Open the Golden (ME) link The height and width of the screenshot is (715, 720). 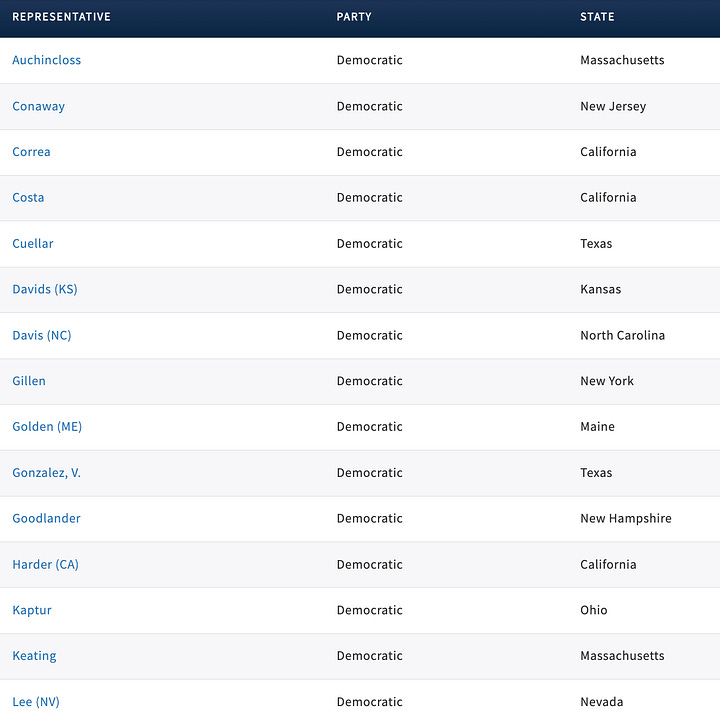tap(47, 427)
